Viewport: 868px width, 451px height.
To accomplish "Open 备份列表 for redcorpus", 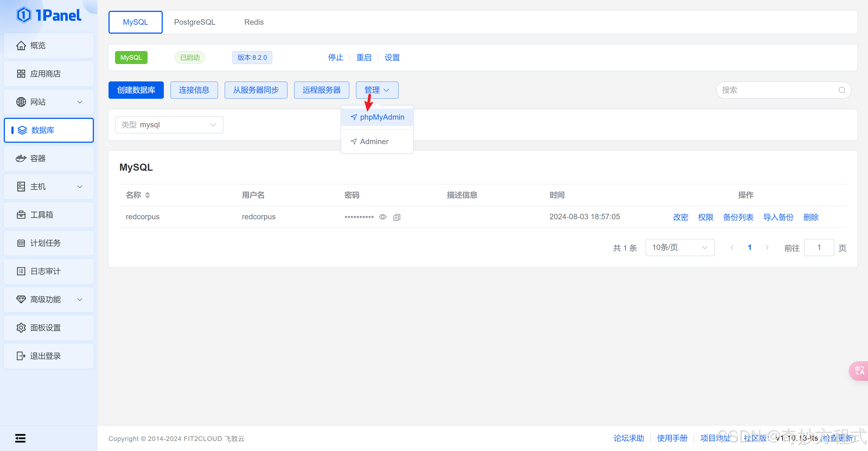I will pos(738,217).
